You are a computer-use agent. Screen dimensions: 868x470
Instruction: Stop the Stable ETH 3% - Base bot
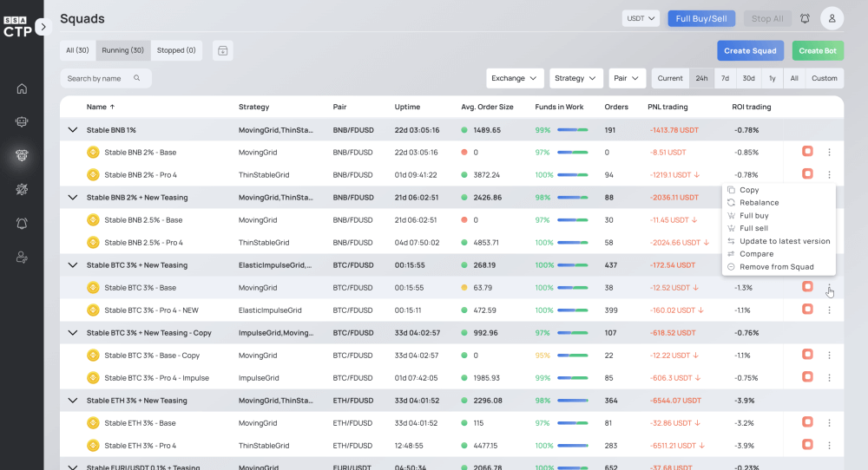coord(807,422)
